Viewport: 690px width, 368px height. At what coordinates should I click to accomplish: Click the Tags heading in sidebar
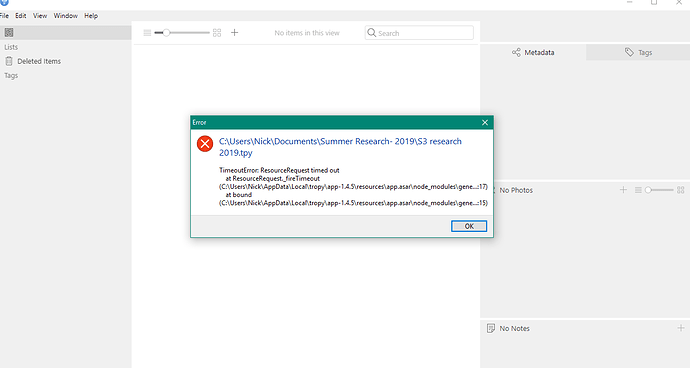[x=11, y=76]
